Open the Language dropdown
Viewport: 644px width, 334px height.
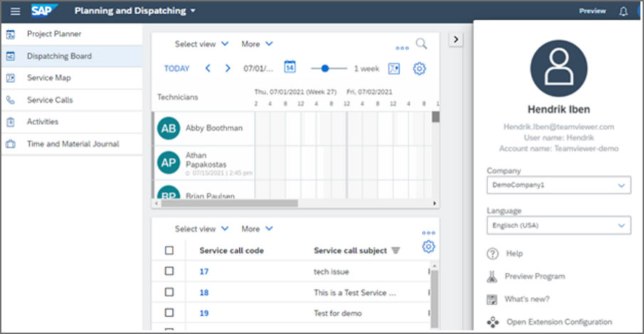(x=559, y=225)
